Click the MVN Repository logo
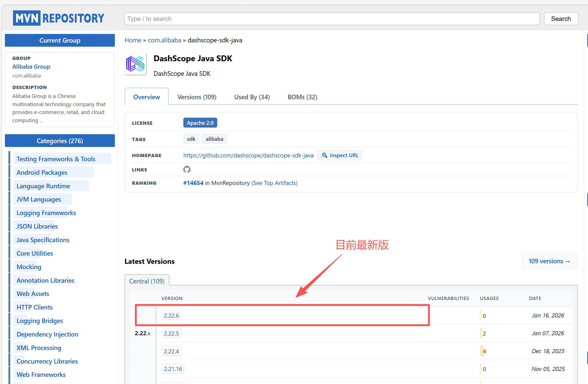588x384 pixels. click(59, 18)
